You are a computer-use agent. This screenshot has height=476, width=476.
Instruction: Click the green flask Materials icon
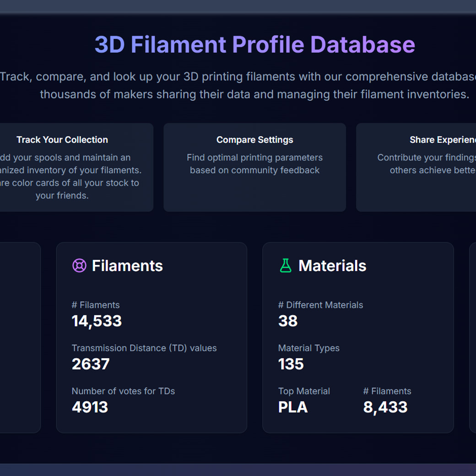tap(286, 265)
